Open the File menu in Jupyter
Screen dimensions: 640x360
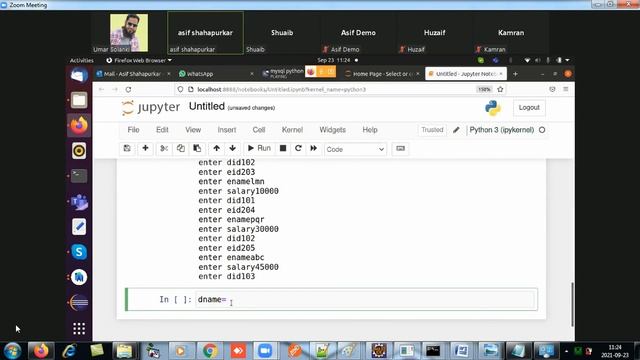(x=133, y=130)
